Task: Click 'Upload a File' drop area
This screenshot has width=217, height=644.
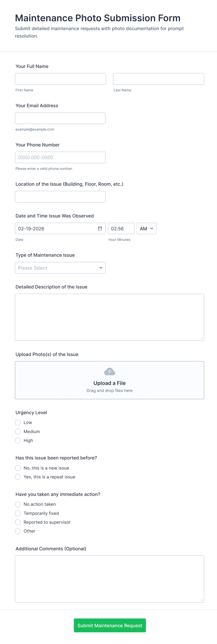Action: tap(109, 383)
